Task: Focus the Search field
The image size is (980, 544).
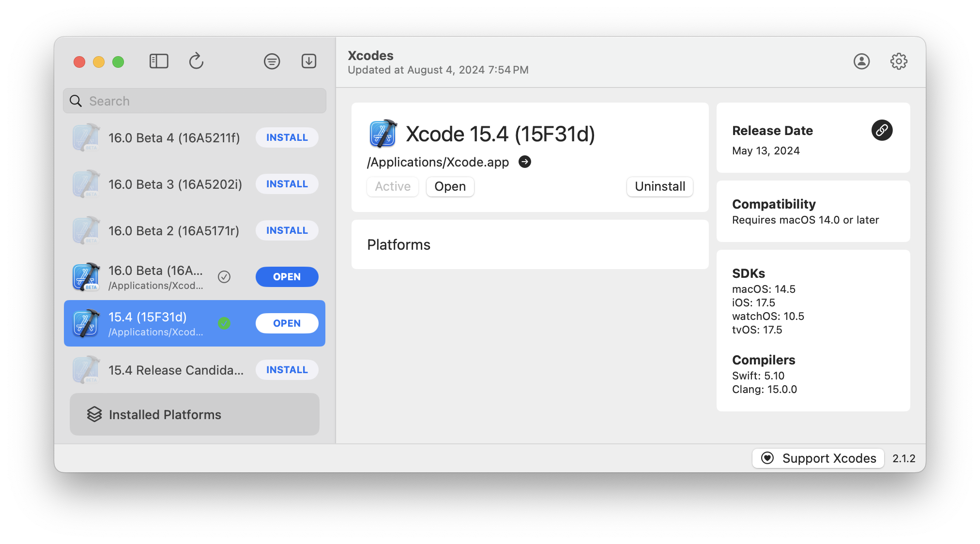Action: [203, 101]
